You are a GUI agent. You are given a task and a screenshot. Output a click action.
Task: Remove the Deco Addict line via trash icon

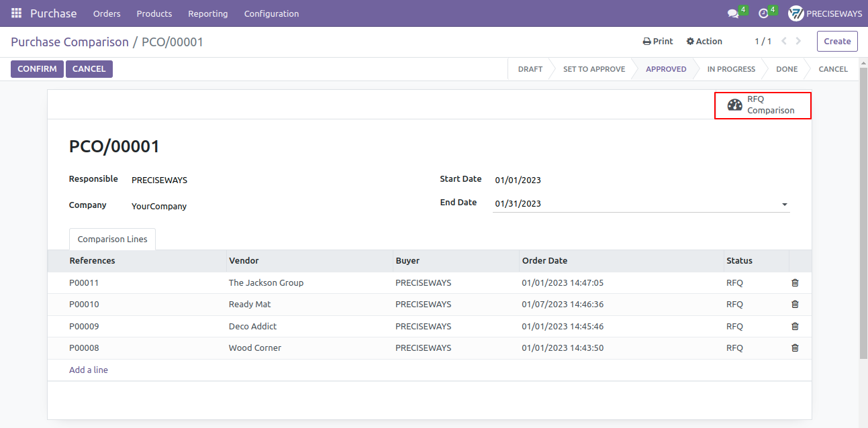click(795, 326)
